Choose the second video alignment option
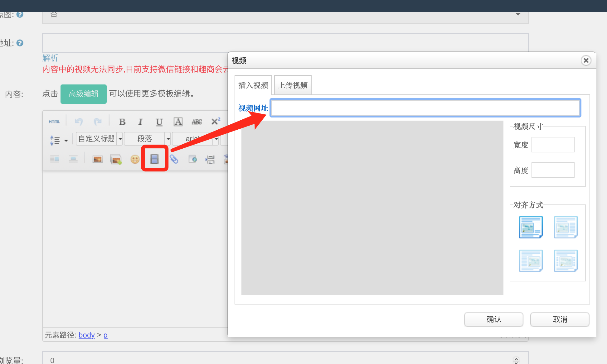The height and width of the screenshot is (364, 607). pyautogui.click(x=566, y=227)
